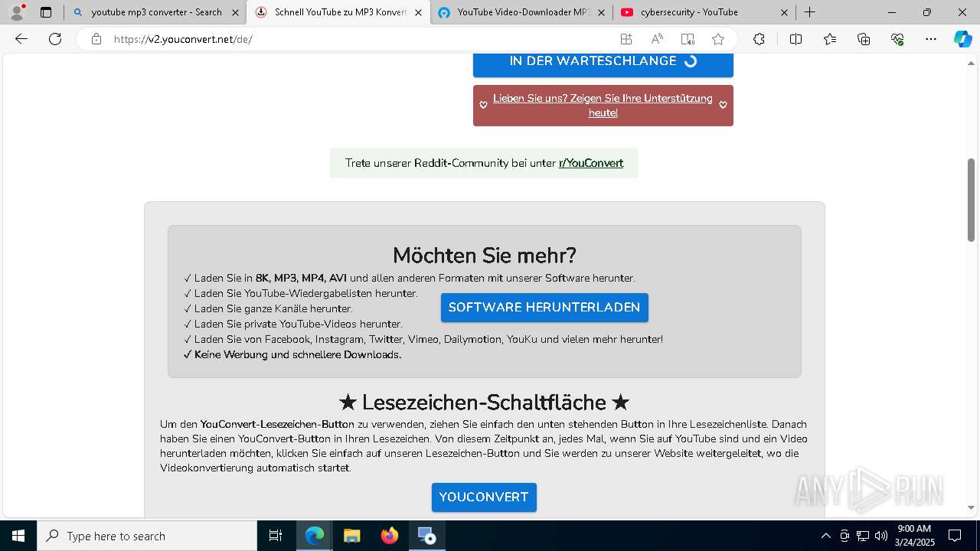Click the page vertical scrollbar thumb
Viewport: 980px width, 551px height.
971,201
